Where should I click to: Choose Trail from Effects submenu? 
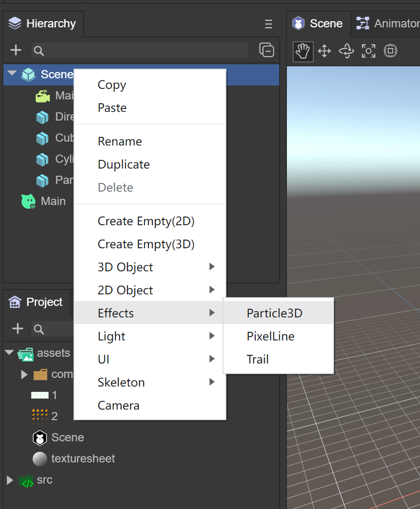tap(258, 359)
